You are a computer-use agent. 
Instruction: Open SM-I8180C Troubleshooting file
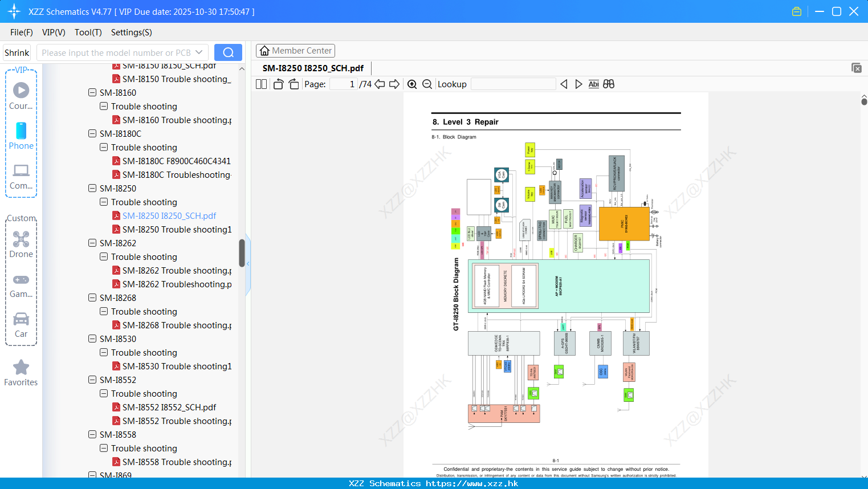click(177, 174)
